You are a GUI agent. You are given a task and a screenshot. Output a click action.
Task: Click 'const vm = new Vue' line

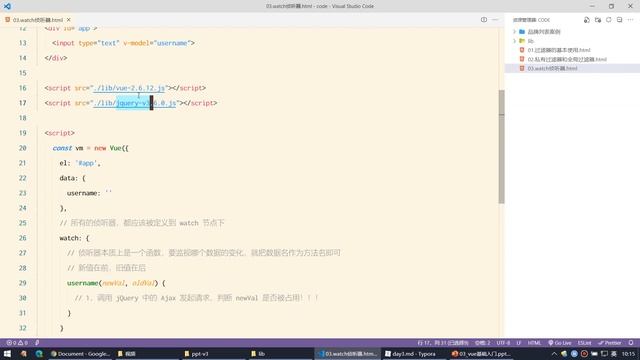point(91,148)
